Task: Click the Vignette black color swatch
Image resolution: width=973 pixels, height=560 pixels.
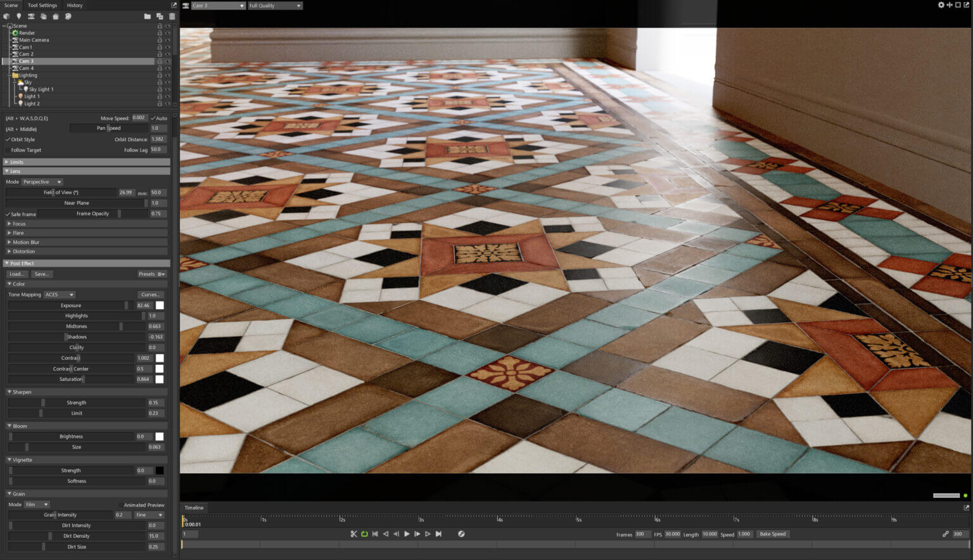Action: click(160, 471)
